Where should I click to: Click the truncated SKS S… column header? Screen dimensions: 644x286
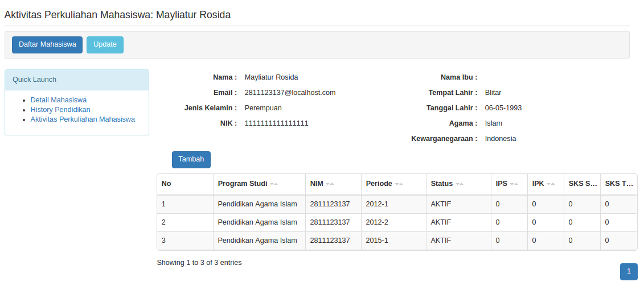[x=582, y=184]
